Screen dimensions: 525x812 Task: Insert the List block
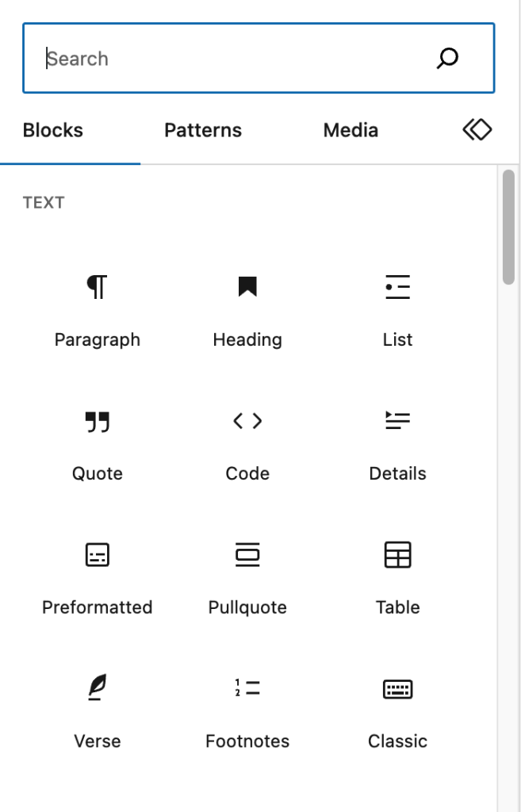(397, 308)
